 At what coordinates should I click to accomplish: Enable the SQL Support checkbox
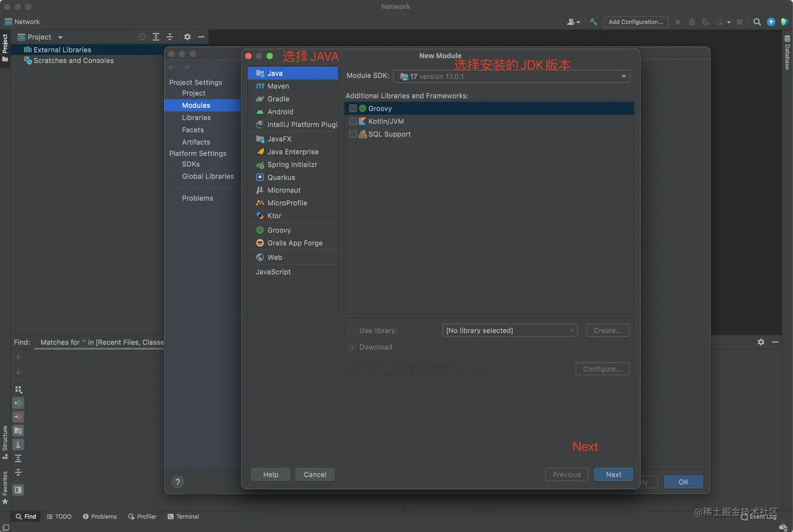[x=353, y=134]
